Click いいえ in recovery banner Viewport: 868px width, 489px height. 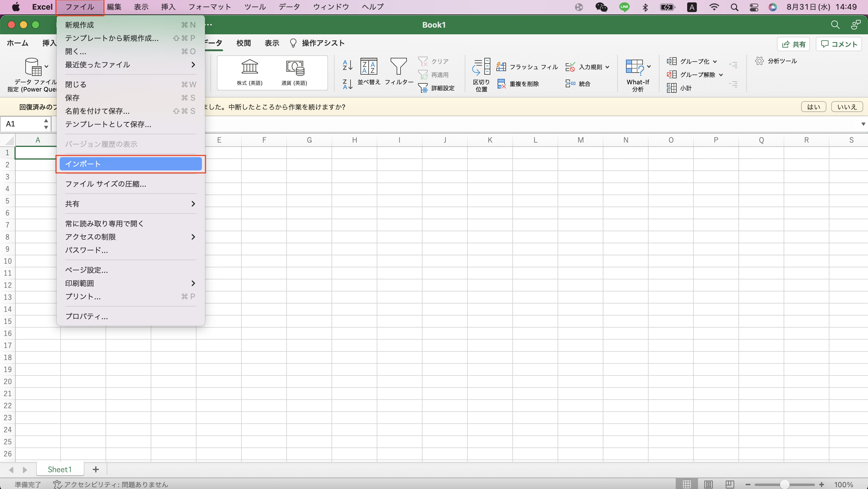(847, 107)
